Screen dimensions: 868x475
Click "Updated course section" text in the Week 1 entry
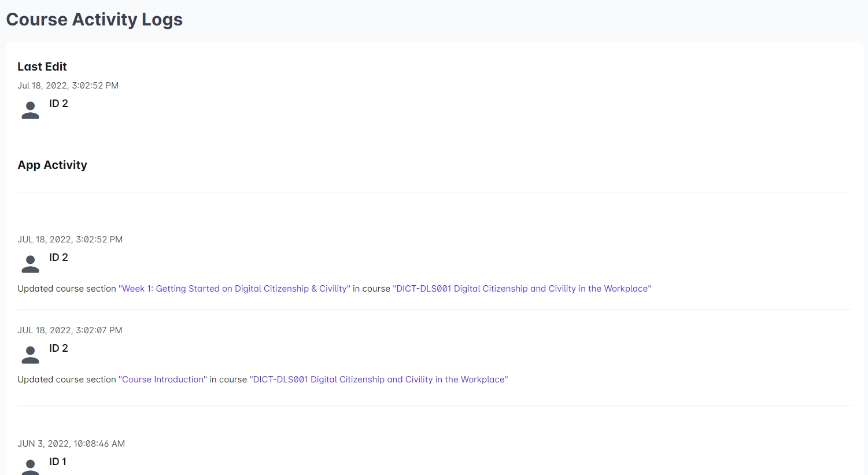67,289
